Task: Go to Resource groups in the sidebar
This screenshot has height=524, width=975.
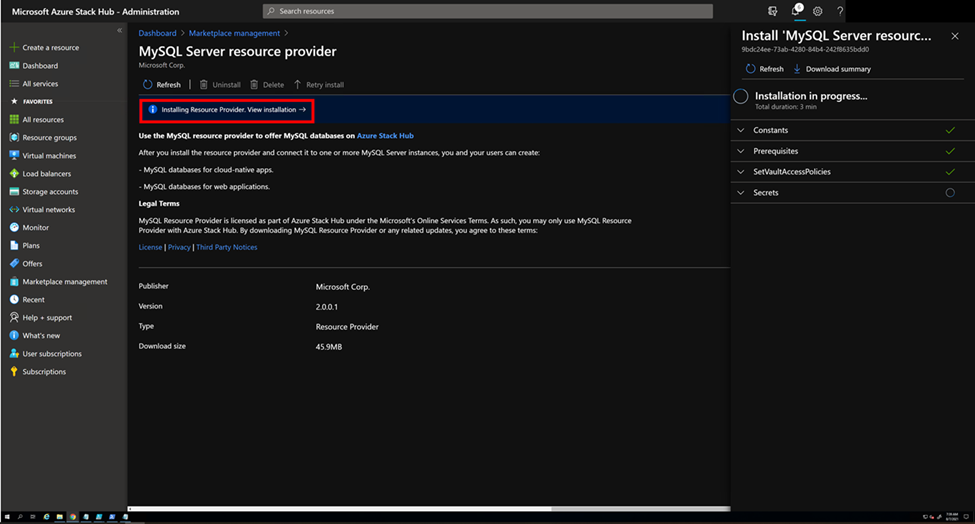Action: tap(50, 138)
